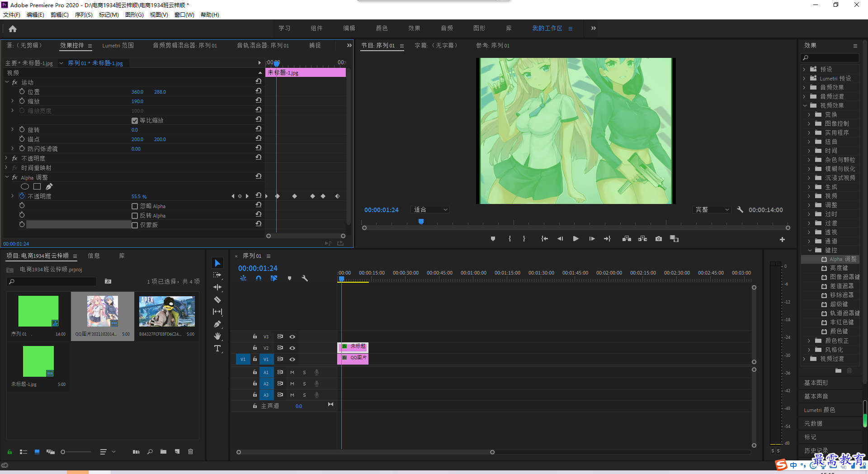
Task: Reset the 位置 parameter
Action: [259, 91]
